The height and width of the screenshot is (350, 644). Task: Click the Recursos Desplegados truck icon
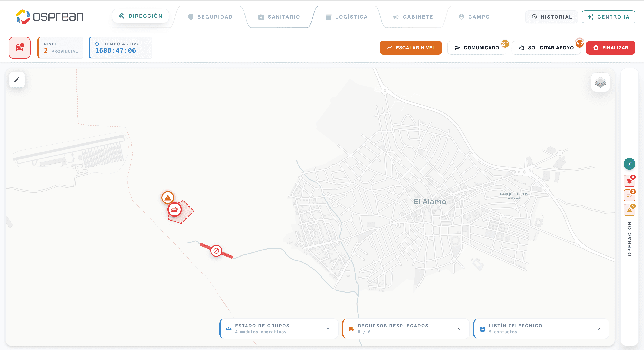pyautogui.click(x=351, y=329)
